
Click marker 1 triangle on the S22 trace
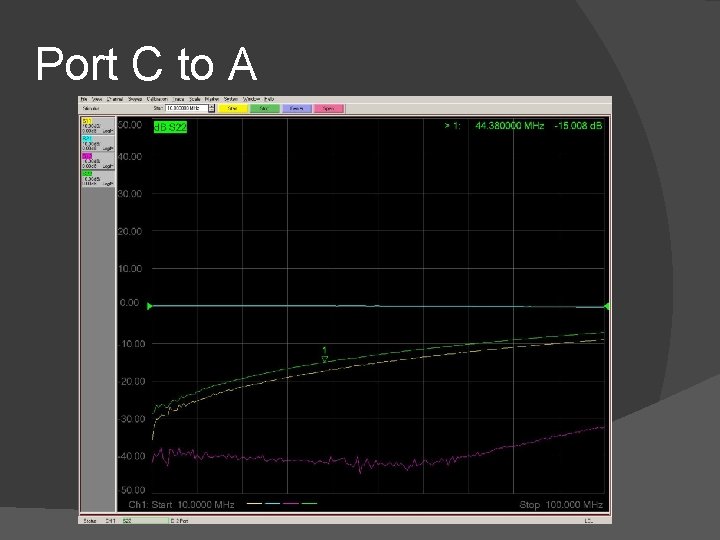(x=325, y=359)
